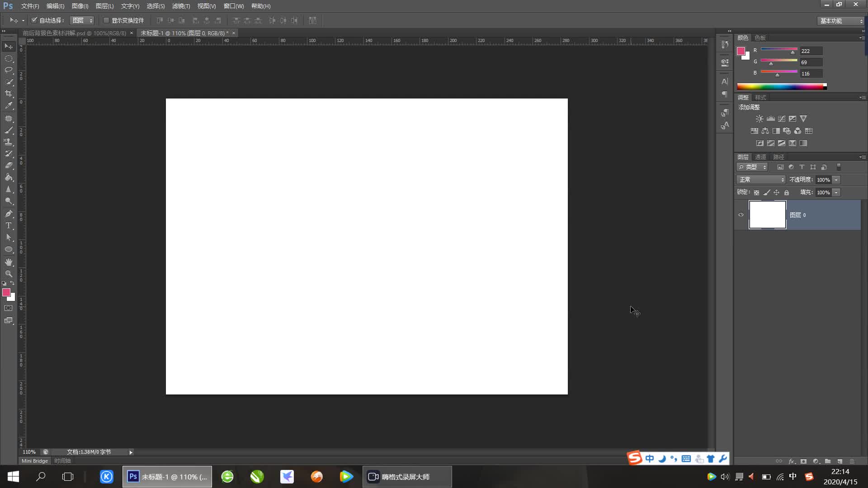The width and height of the screenshot is (868, 488).
Task: Hide 图层 0 using eye icon
Action: point(741,215)
